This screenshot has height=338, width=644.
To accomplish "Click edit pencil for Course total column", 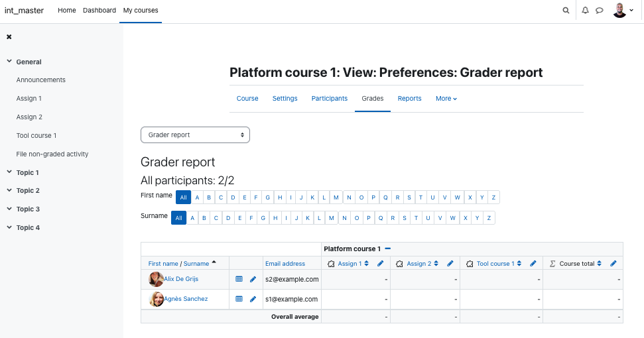I will [x=613, y=263].
